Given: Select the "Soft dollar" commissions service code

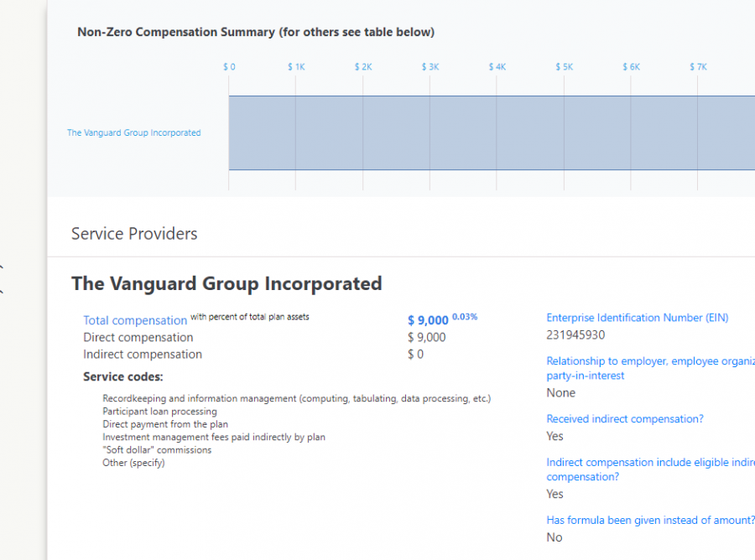Looking at the screenshot, I should tap(157, 450).
